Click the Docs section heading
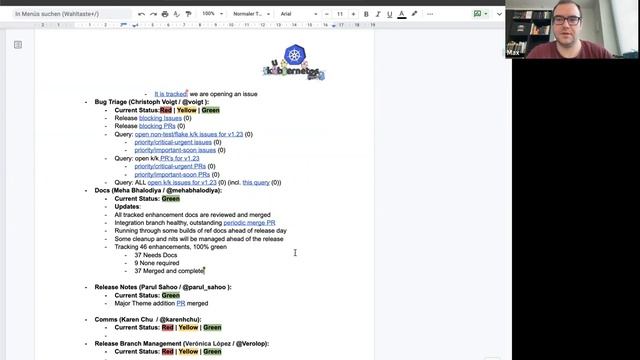This screenshot has width=640, height=360. (158, 191)
